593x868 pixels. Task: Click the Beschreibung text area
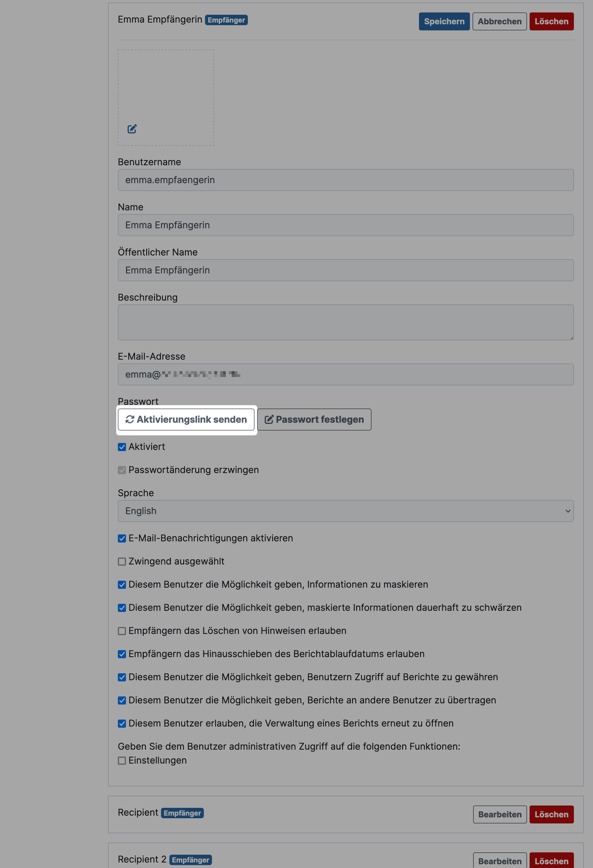pyautogui.click(x=346, y=322)
